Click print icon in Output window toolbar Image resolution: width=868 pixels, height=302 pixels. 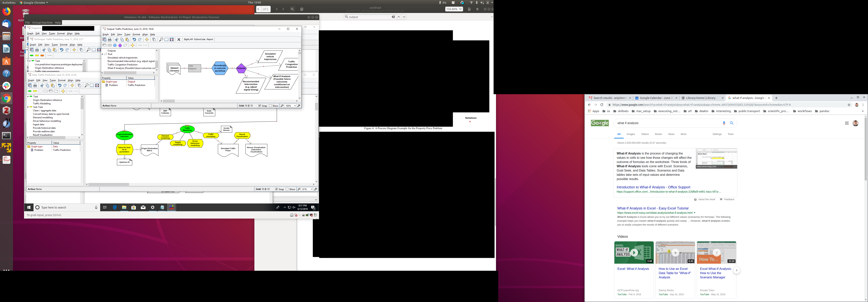pos(109,40)
